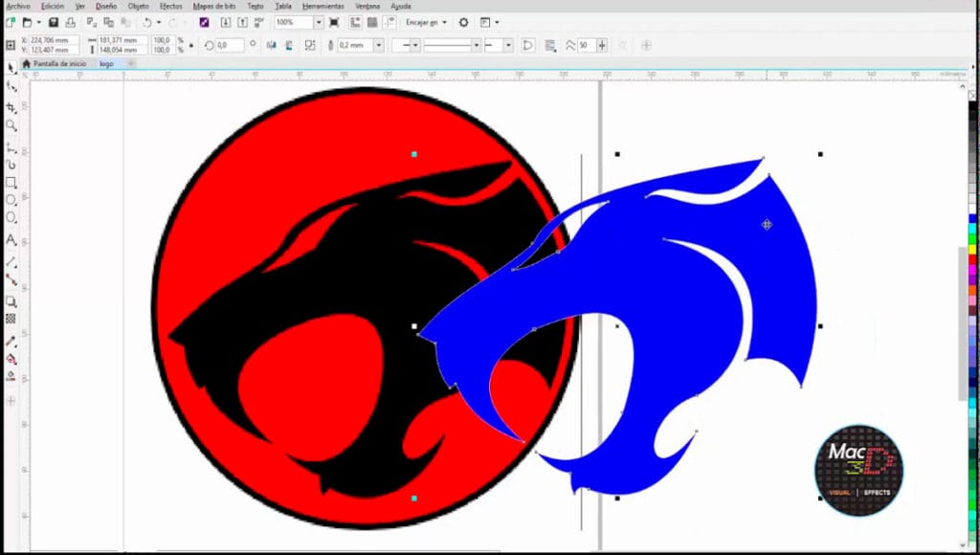Select the Interactive Fill tool
This screenshot has width=980, height=555.
(x=11, y=360)
